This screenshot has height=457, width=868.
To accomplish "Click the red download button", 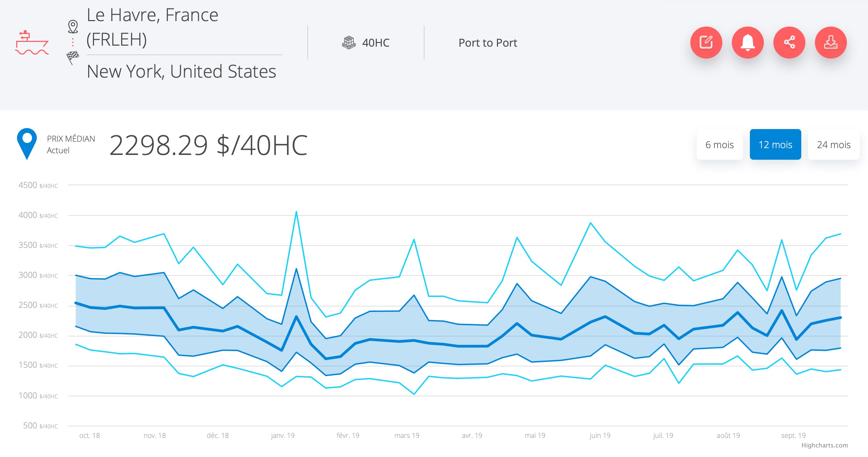I will coord(831,43).
